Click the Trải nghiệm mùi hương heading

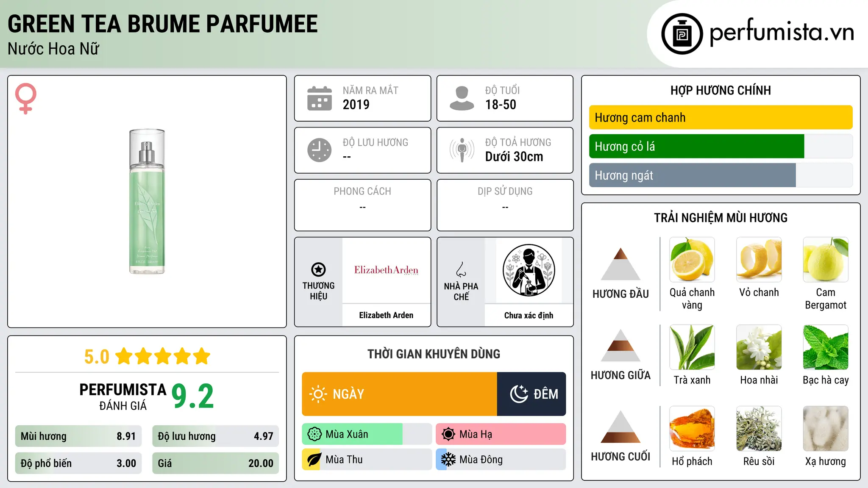[721, 218]
